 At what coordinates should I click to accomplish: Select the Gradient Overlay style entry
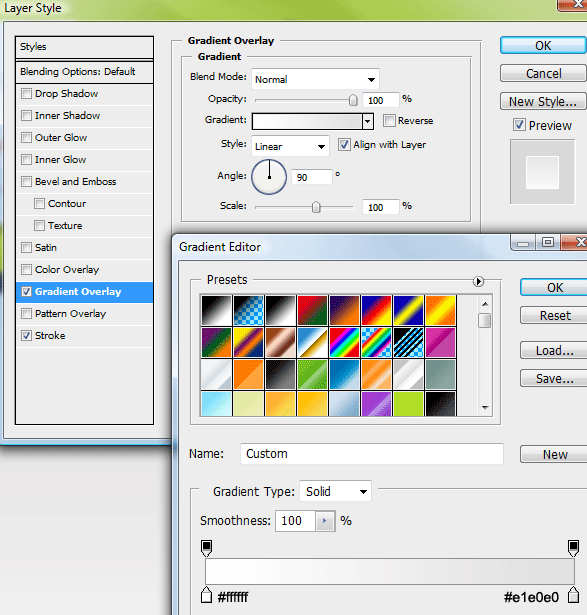pyautogui.click(x=84, y=292)
